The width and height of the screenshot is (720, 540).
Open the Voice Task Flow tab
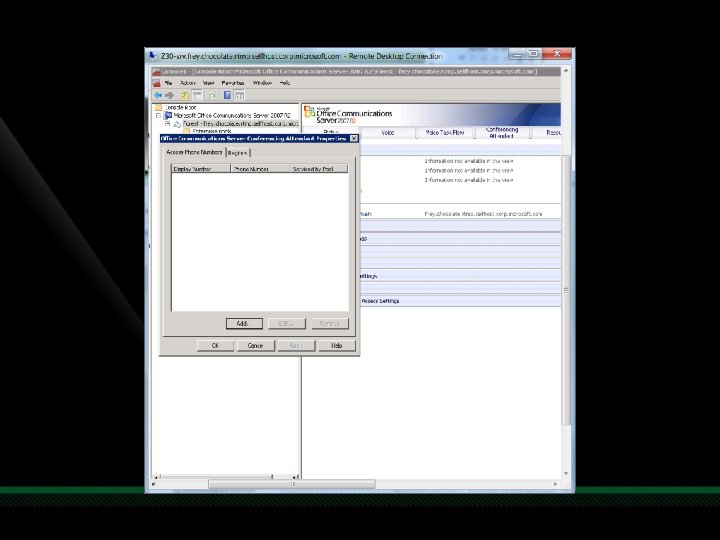[445, 133]
